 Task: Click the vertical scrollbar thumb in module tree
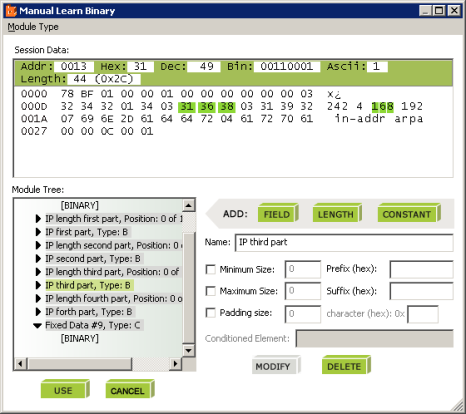189,288
